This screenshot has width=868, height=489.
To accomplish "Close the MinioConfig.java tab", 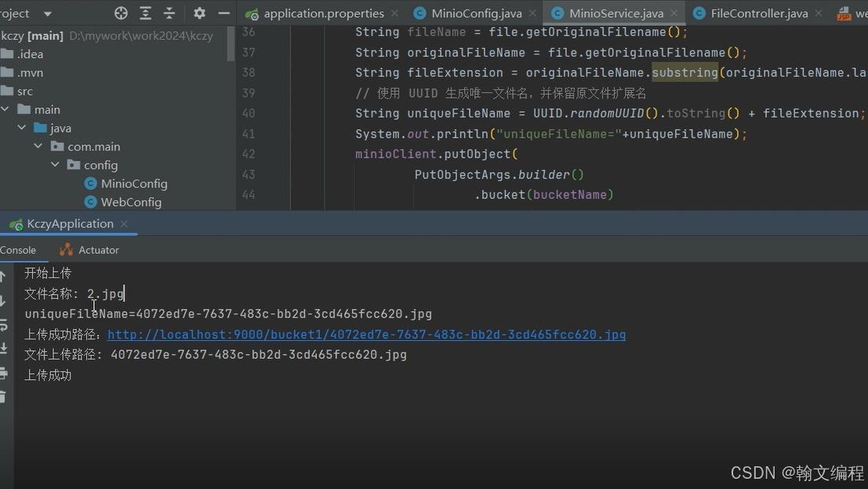I will point(532,13).
